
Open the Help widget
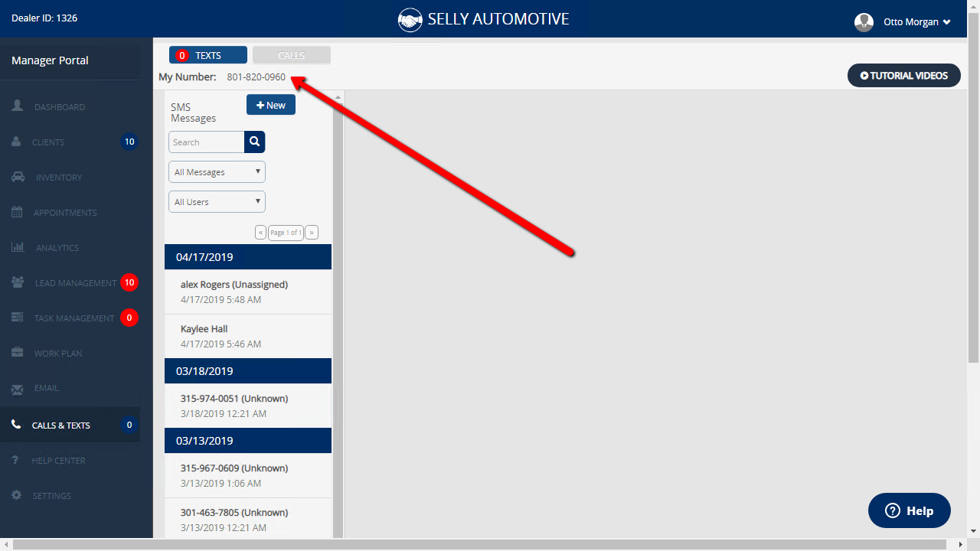(909, 510)
